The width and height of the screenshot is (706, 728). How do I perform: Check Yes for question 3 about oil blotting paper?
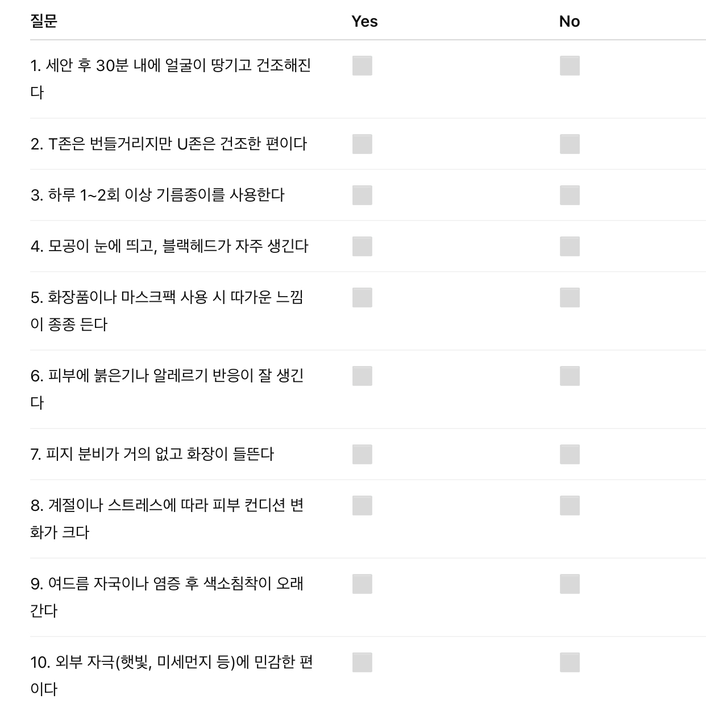click(361, 196)
